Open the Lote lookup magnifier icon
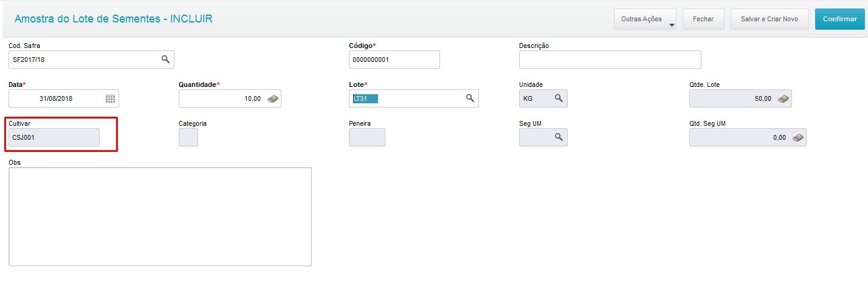 point(470,98)
